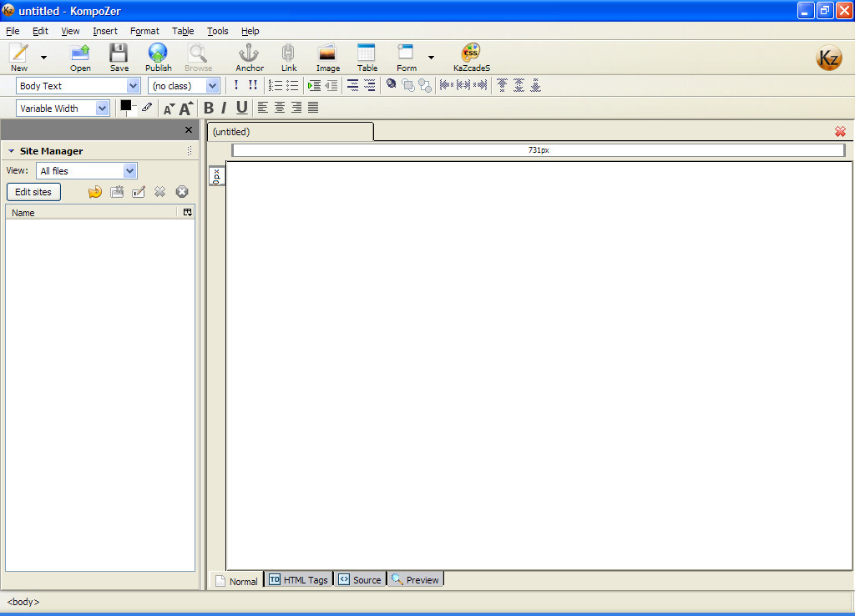
Task: Click the definition term icon
Action: 353,85
